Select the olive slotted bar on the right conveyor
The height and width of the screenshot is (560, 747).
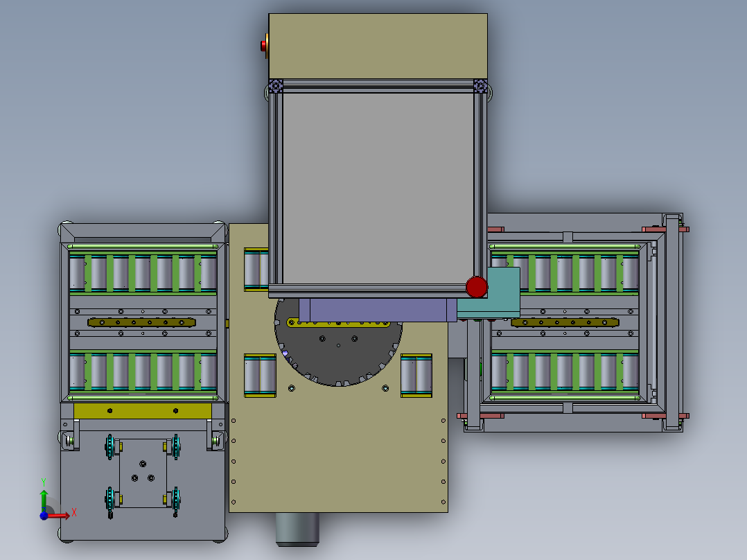point(565,323)
